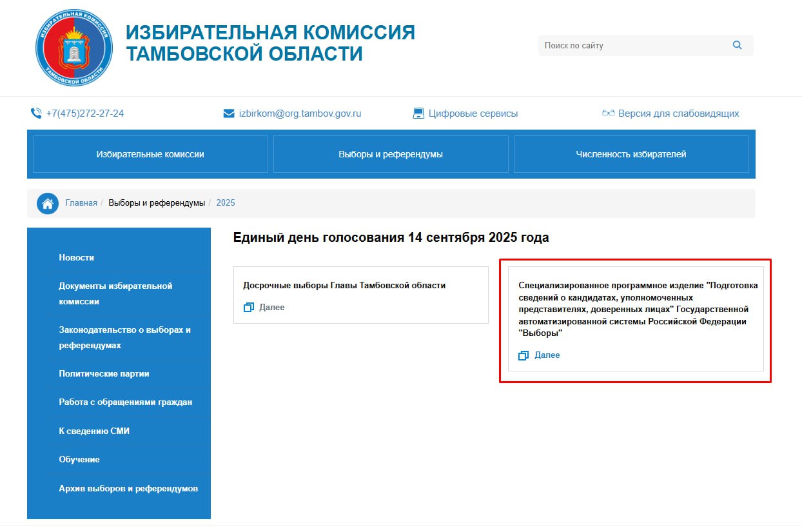This screenshot has height=532, width=802.
Task: Click the Tambov election commission logo emblem
Action: tap(74, 48)
